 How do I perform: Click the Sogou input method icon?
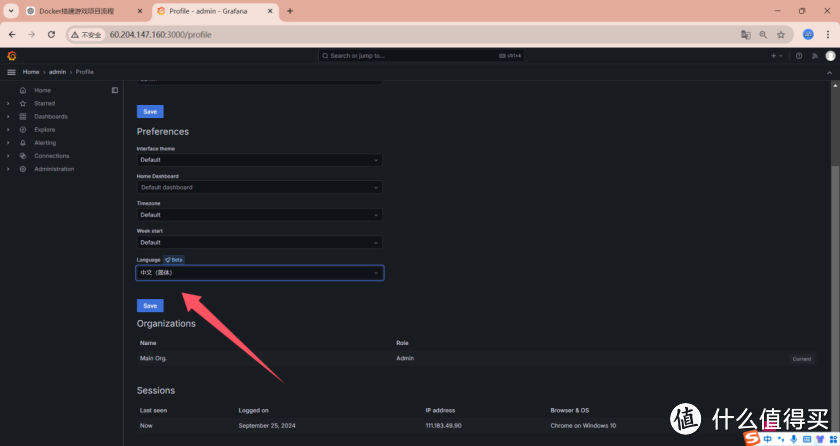coord(753,439)
